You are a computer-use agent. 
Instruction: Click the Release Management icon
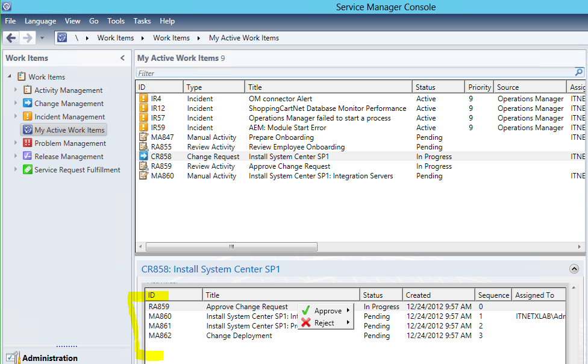27,157
